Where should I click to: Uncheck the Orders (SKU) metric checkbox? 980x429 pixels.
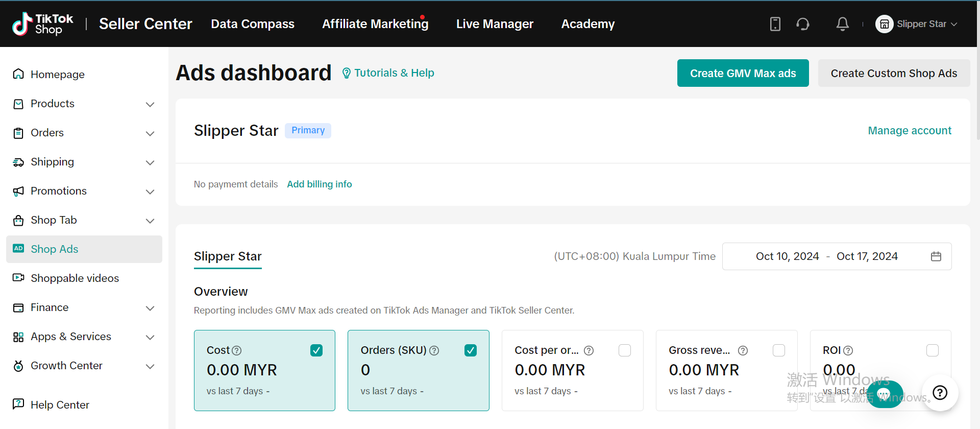tap(471, 350)
